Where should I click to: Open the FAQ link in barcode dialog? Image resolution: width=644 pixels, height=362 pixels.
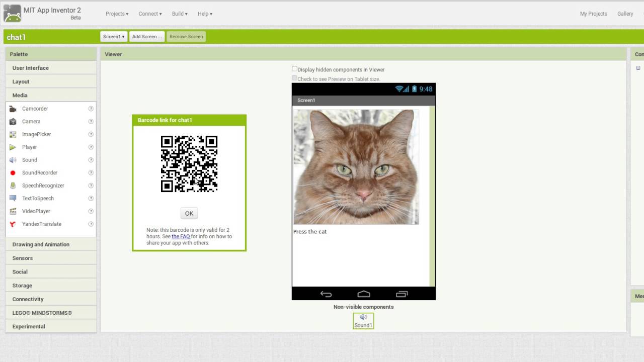click(181, 236)
